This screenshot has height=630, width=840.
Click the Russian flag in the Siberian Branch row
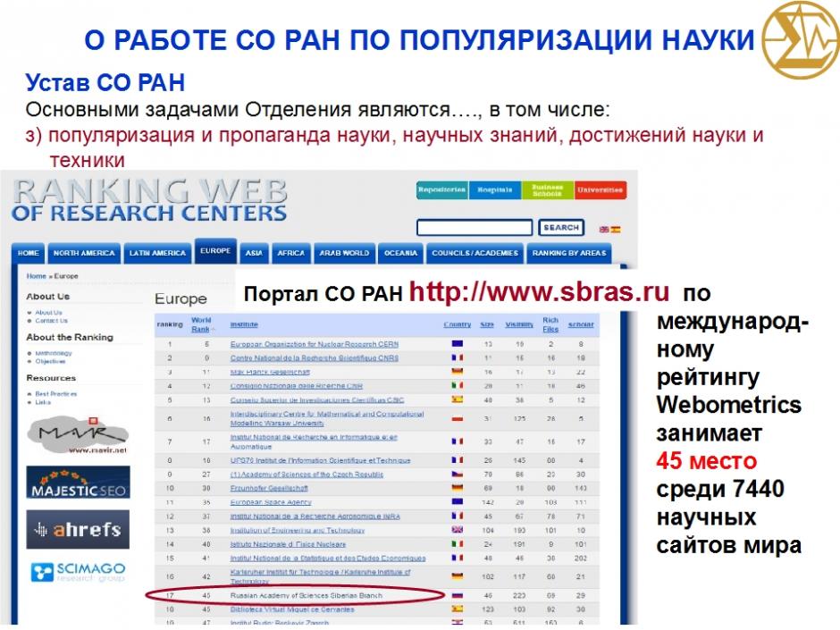[x=457, y=595]
